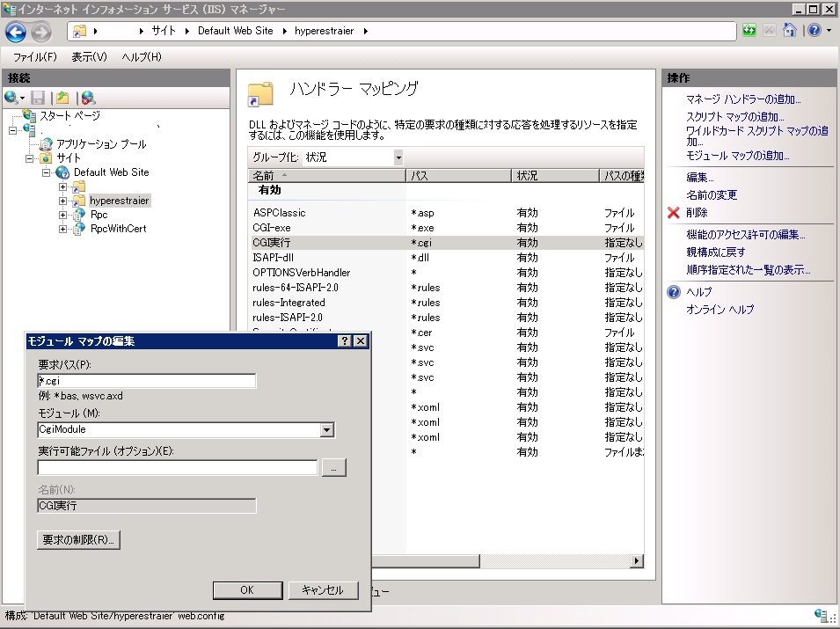The width and height of the screenshot is (840, 629).
Task: Expand the unnamed folder node above hyperestraier
Action: point(62,187)
